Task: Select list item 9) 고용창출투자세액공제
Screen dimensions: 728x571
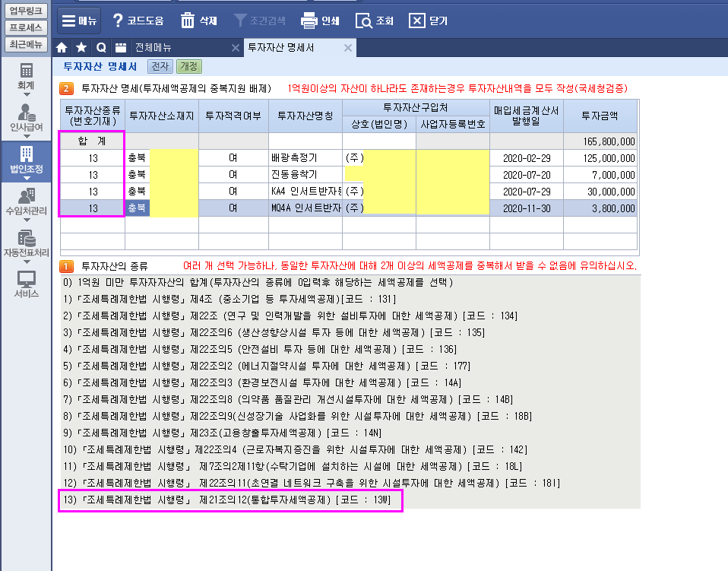Action: [222, 433]
